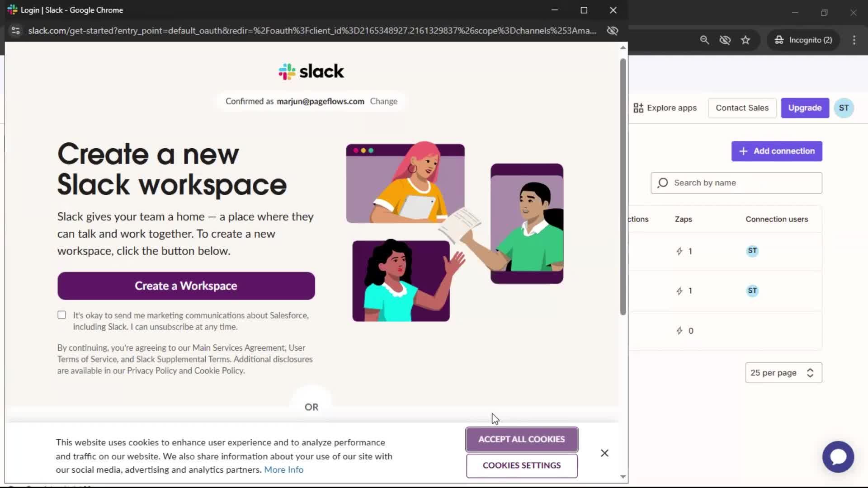Close the Slack login popup window

[613, 10]
